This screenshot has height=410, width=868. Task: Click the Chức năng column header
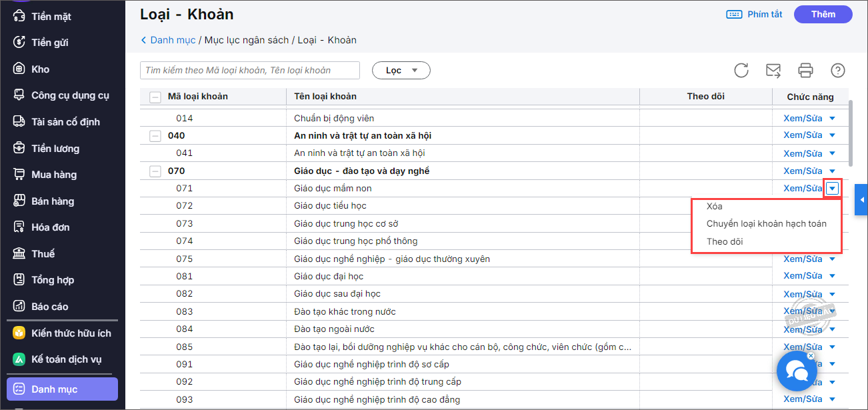[x=810, y=97]
